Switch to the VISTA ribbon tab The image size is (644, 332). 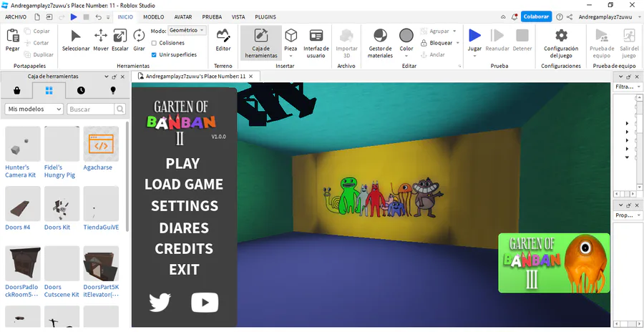[x=238, y=17]
